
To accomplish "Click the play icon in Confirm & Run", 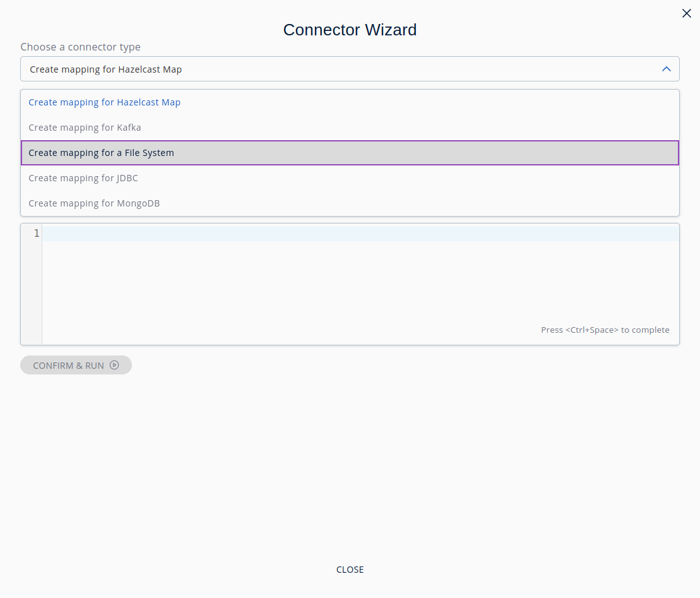I will pyautogui.click(x=114, y=365).
